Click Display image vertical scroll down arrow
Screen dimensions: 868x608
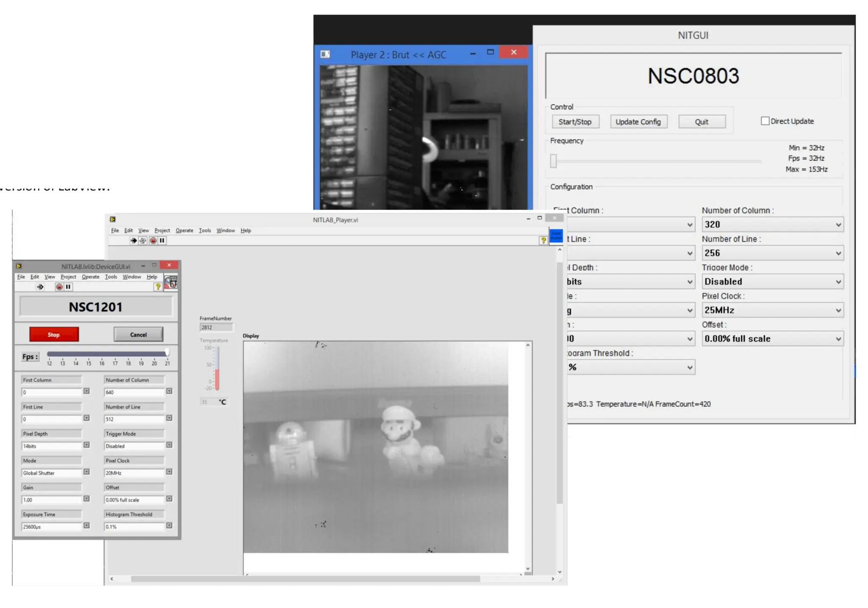point(528,569)
